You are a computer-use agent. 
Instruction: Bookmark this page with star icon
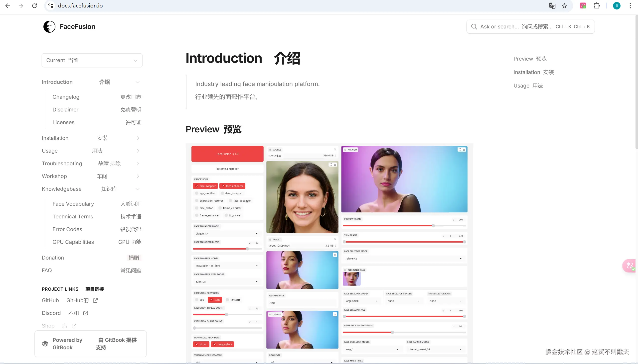coord(564,5)
